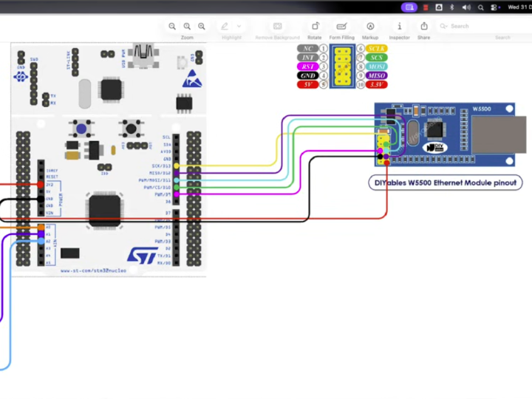
Task: Show the Markup toolbar
Action: [370, 26]
